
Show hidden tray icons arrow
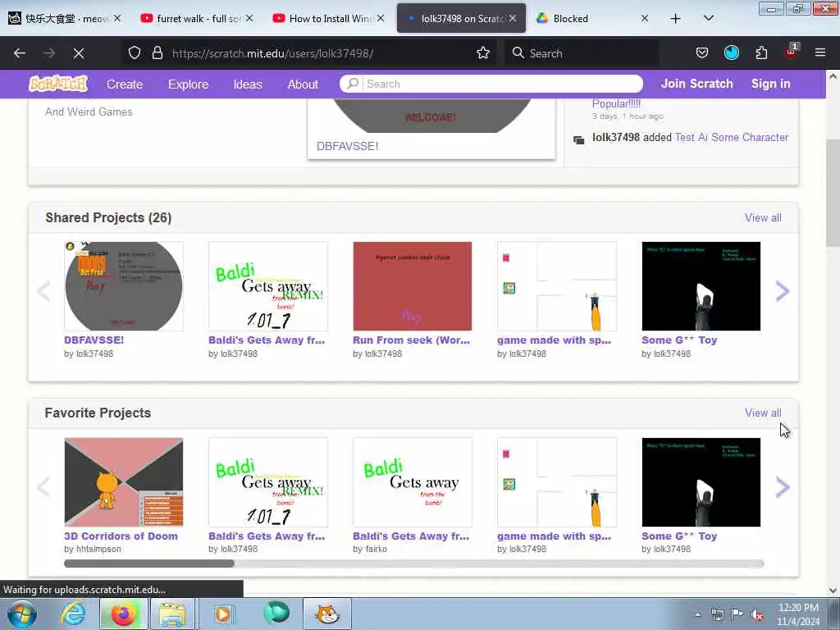coord(697,614)
